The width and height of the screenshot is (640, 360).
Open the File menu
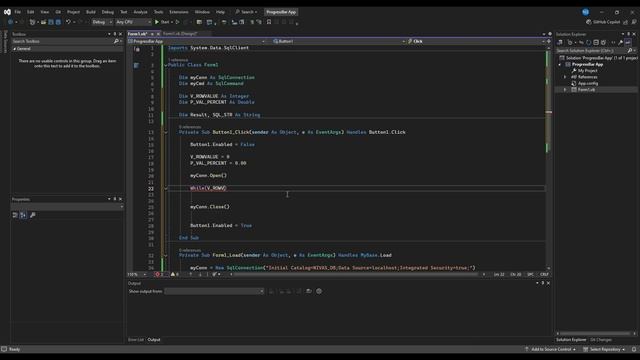point(18,12)
